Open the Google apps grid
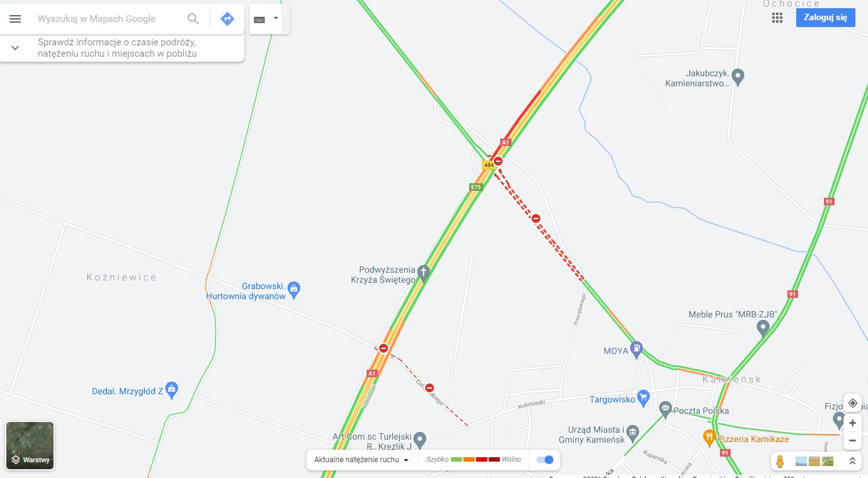The image size is (868, 478). pyautogui.click(x=777, y=18)
